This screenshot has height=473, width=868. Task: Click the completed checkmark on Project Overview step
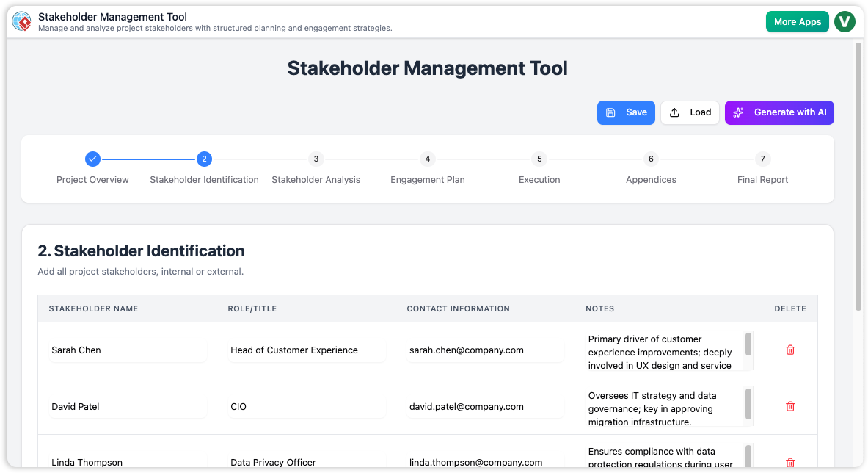tap(92, 159)
